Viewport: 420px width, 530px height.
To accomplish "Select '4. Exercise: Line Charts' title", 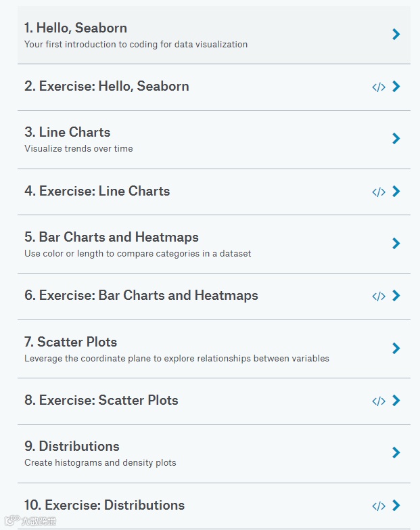I will pos(97,192).
